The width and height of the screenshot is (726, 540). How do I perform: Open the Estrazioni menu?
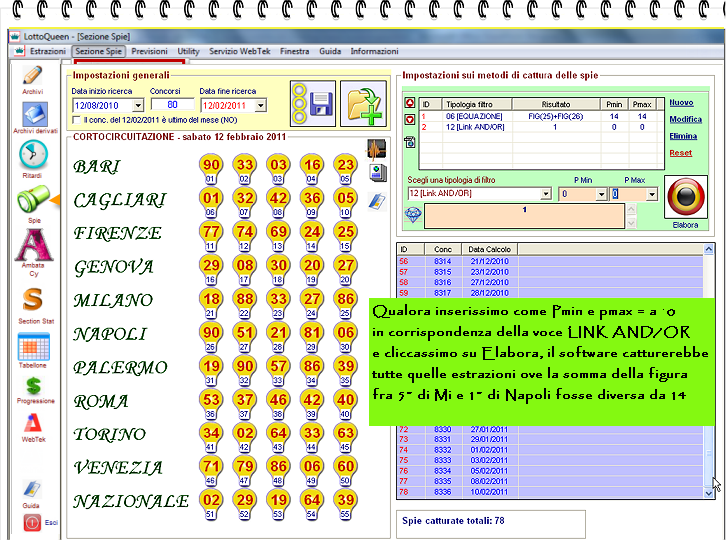pos(48,51)
